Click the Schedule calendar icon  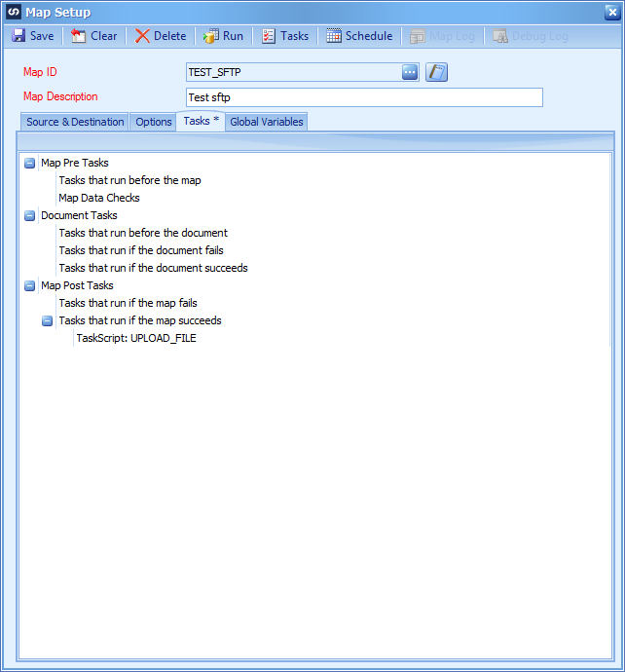[334, 36]
